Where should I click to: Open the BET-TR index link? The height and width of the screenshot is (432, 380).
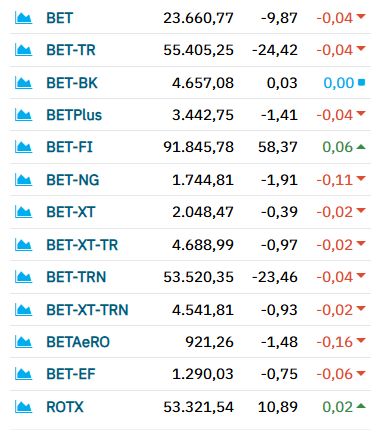point(71,50)
